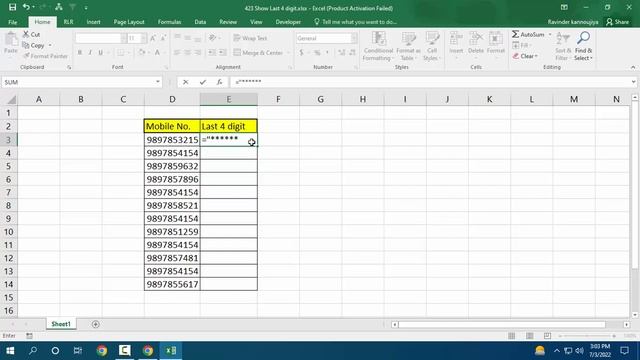Click the Clear eraser button
The width and height of the screenshot is (640, 360).
point(526,56)
